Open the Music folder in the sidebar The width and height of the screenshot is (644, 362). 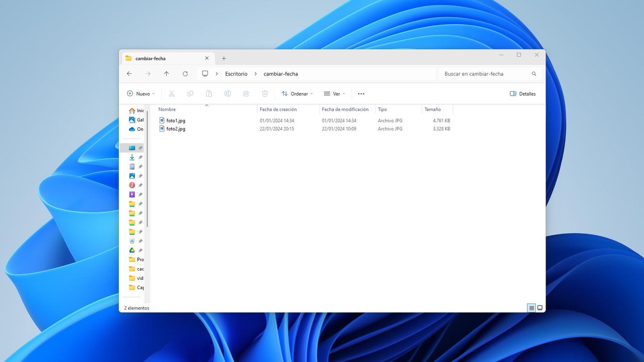click(131, 185)
